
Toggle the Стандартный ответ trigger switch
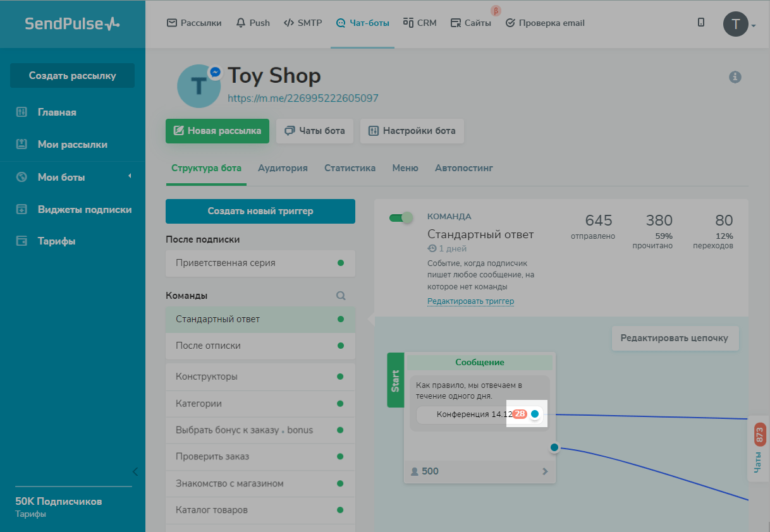pos(401,217)
